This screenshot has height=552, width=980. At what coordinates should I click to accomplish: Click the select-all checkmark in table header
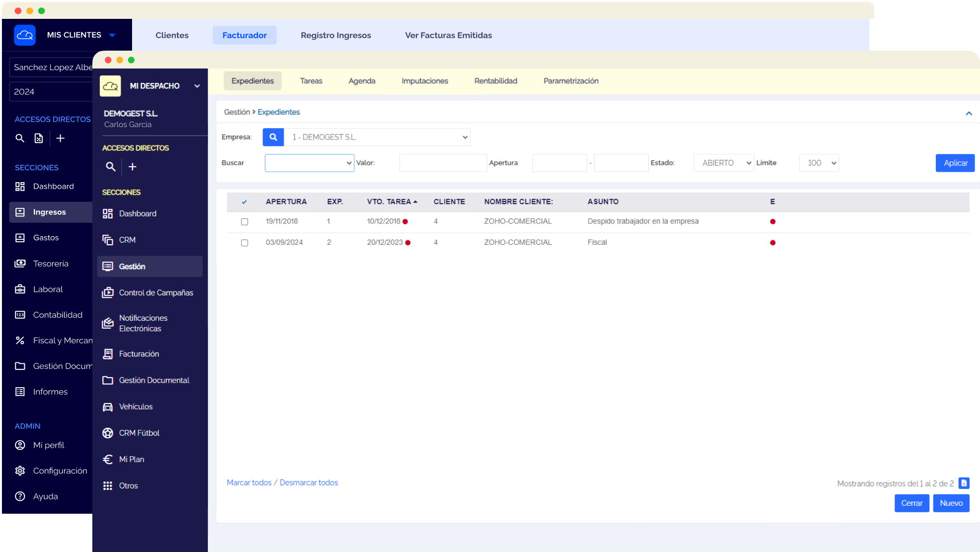(244, 202)
